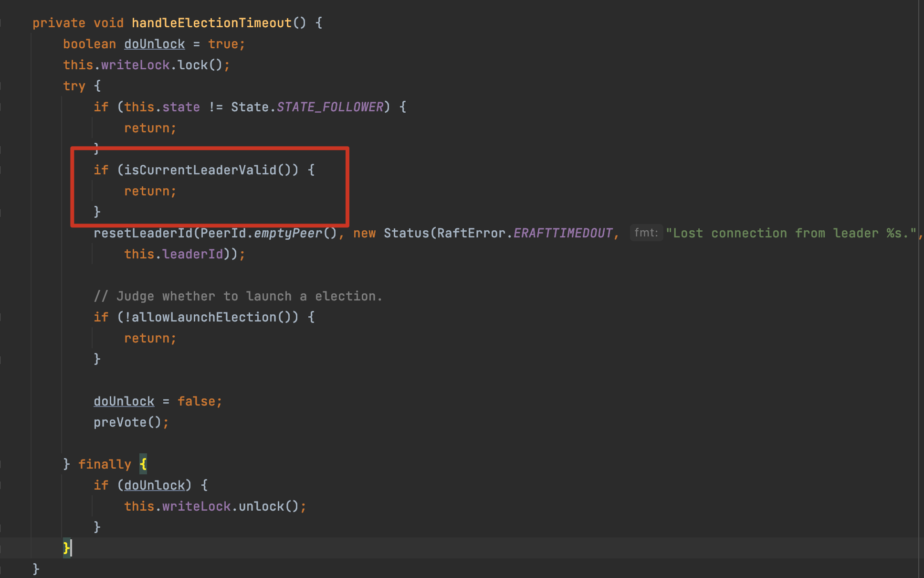Click the underlined doUnlock variable declaration
Image resolution: width=924 pixels, height=578 pixels.
point(154,44)
